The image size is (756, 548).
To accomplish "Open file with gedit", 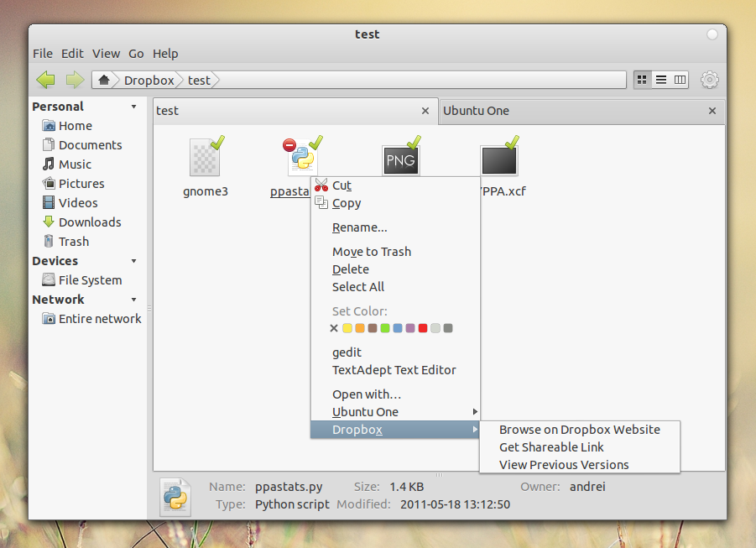I will pyautogui.click(x=395, y=352).
